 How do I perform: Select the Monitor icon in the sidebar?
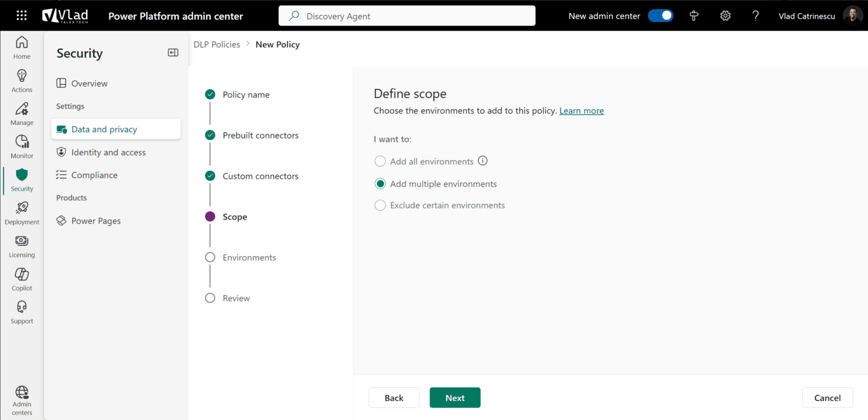click(21, 146)
